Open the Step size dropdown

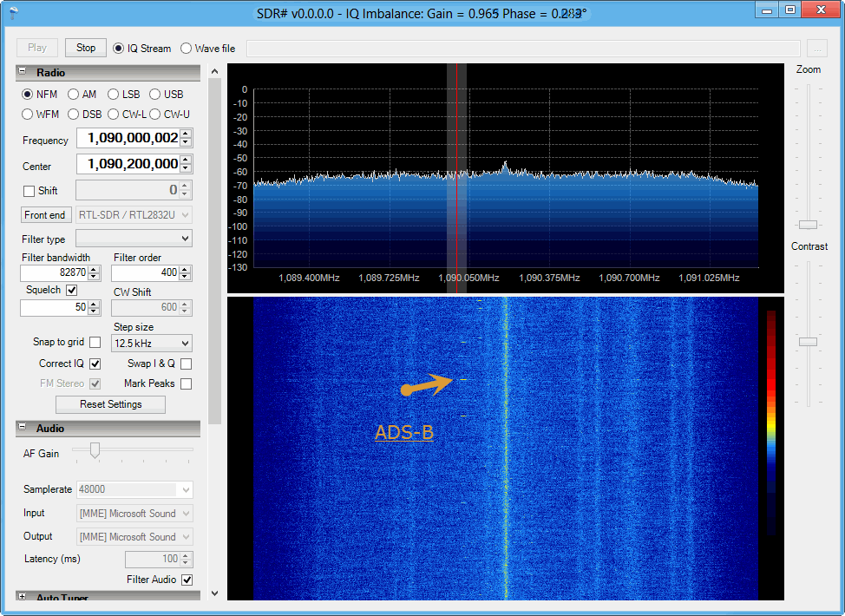150,343
